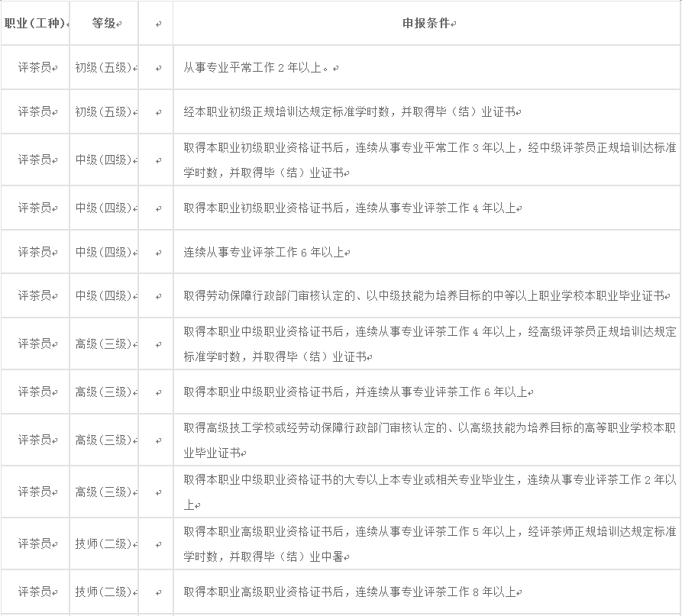Click the header cell '等级'

(104, 23)
